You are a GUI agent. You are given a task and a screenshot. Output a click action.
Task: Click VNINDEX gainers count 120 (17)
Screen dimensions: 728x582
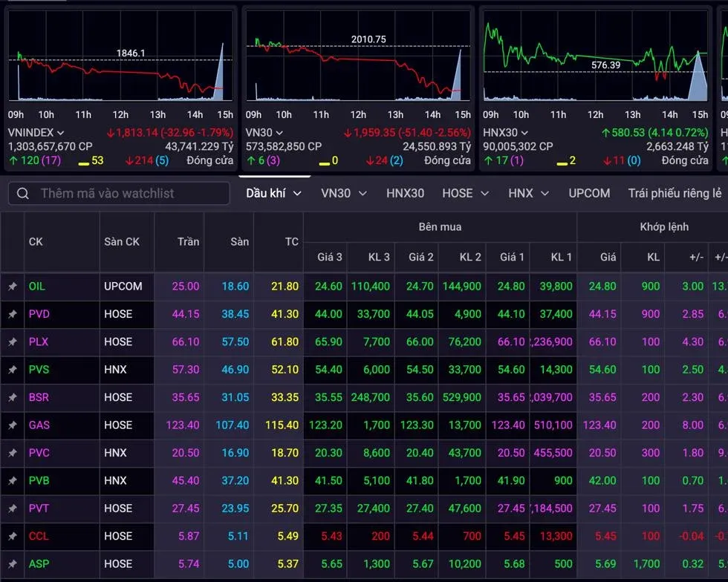click(x=36, y=160)
